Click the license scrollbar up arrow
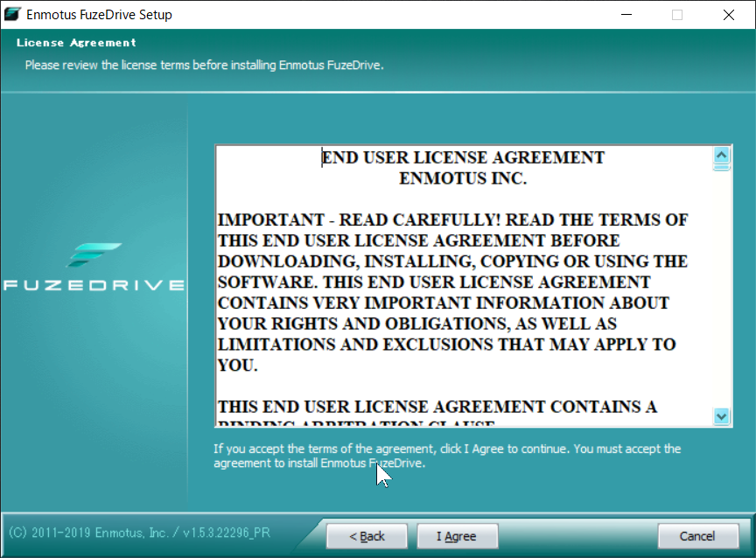756x558 pixels. click(721, 155)
